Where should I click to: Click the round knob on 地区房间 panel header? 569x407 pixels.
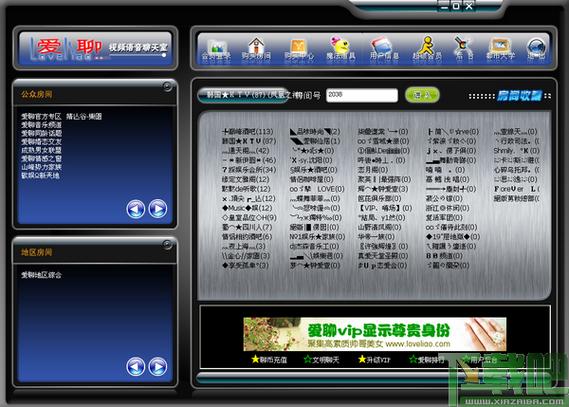click(167, 244)
